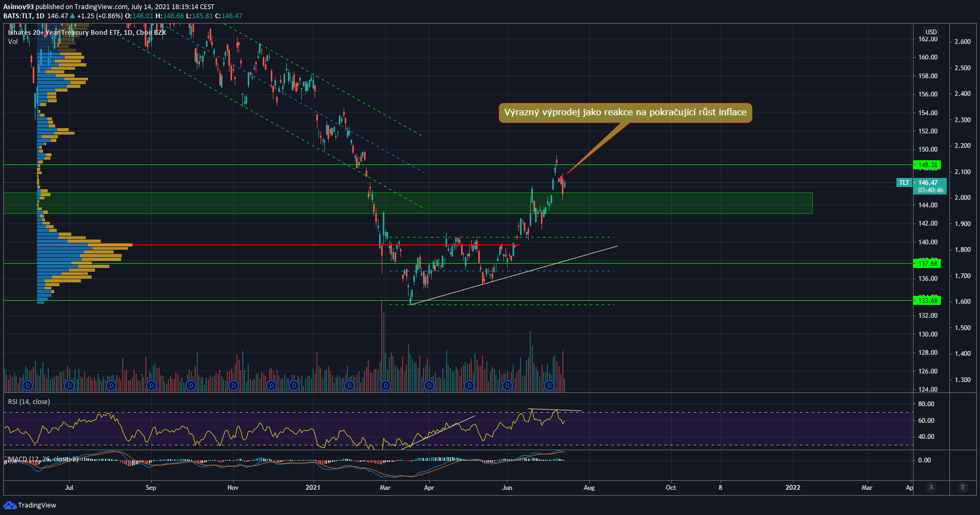Click the first dividend D marker on the left
Screen dimensions: 980x515
(x=28, y=385)
